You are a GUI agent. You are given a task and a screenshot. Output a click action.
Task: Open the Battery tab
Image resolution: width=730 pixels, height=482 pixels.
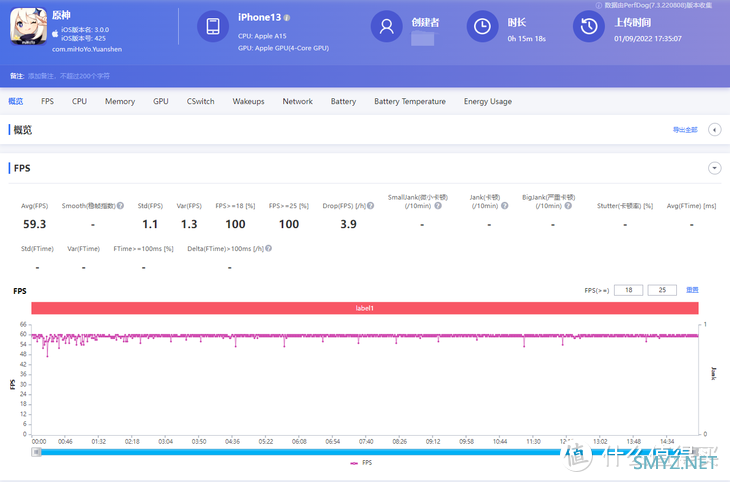[343, 102]
